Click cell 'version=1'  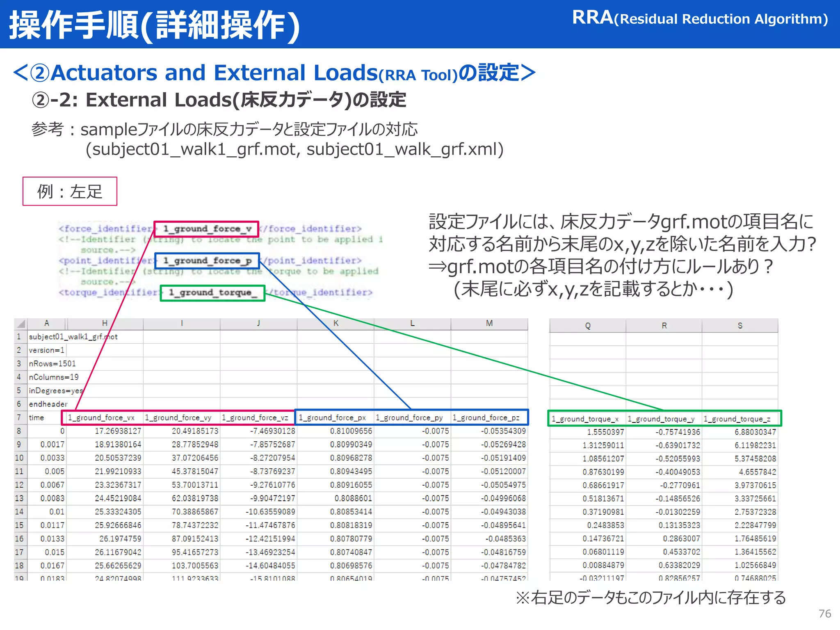[x=46, y=350]
